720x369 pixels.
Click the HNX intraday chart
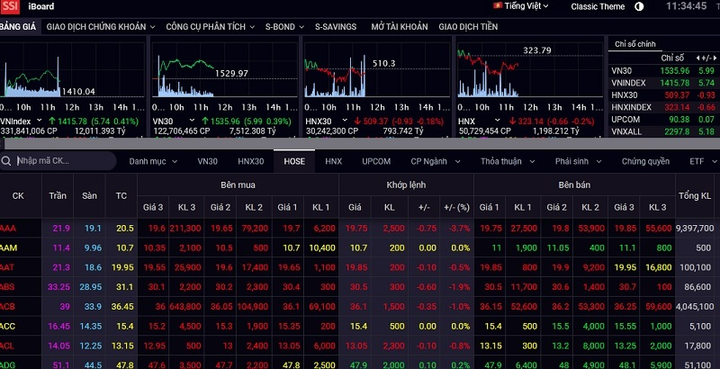point(530,70)
